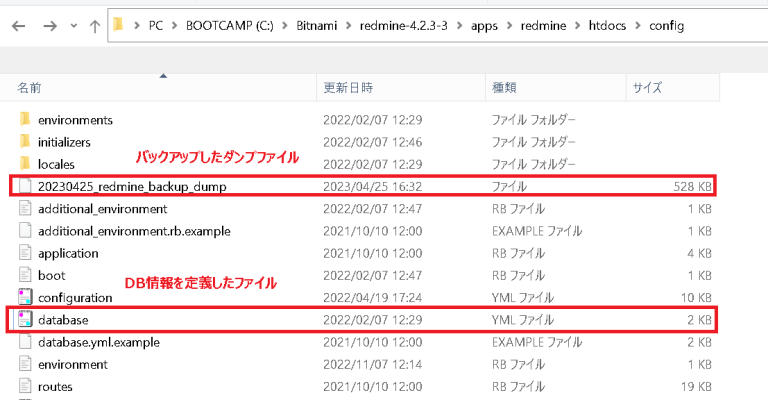Sort by サイズ column header
The image size is (768, 400).
[x=647, y=89]
